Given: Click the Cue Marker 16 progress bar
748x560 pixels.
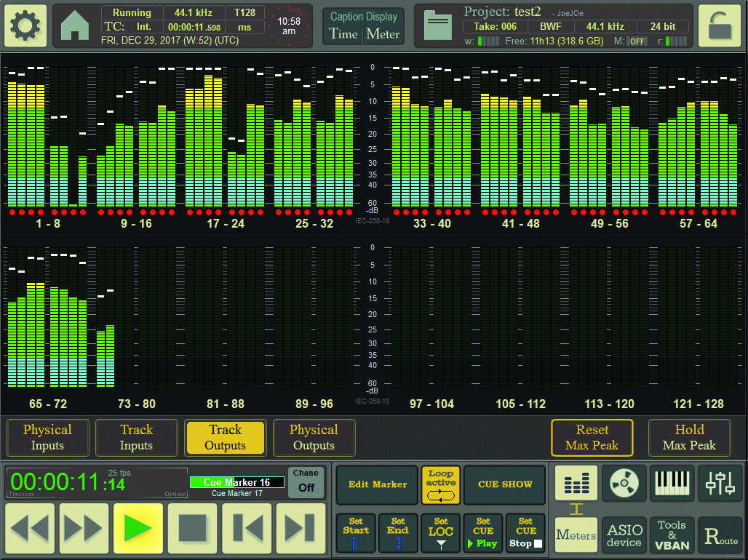Looking at the screenshot, I should click(x=237, y=482).
